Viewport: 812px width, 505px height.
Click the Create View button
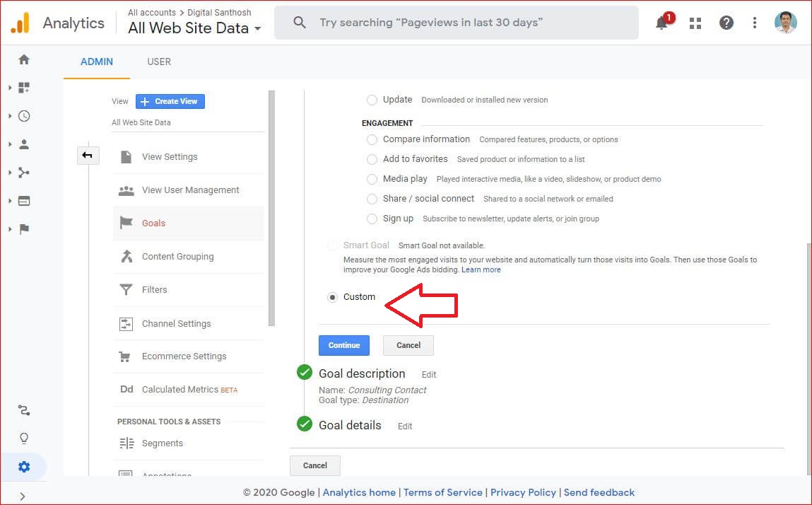(x=170, y=101)
